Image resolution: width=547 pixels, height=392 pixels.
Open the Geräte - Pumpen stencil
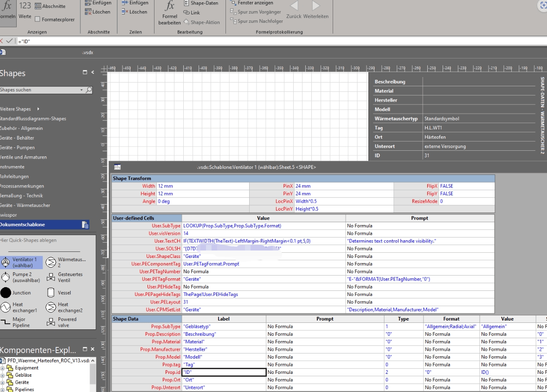point(17,148)
